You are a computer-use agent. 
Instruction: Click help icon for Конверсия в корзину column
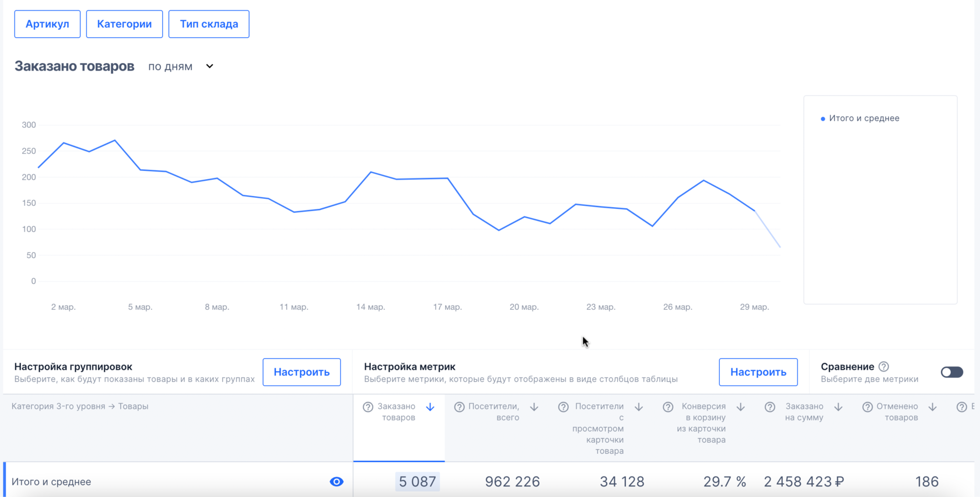tap(668, 407)
